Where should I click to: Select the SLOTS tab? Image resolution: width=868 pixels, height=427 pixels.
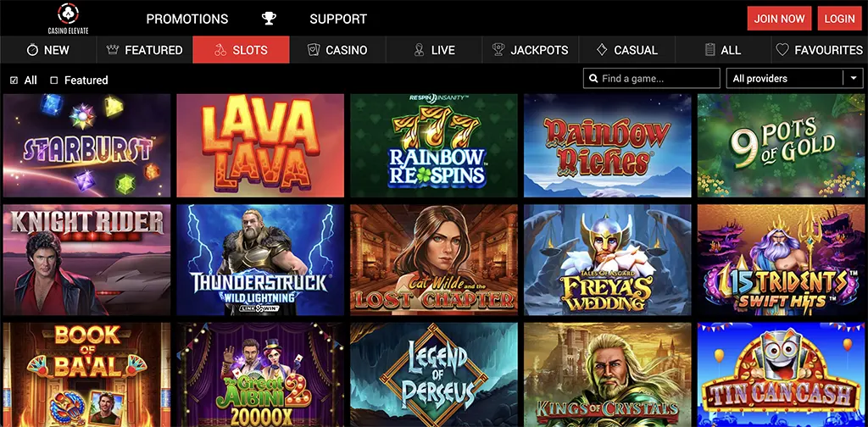pyautogui.click(x=241, y=50)
